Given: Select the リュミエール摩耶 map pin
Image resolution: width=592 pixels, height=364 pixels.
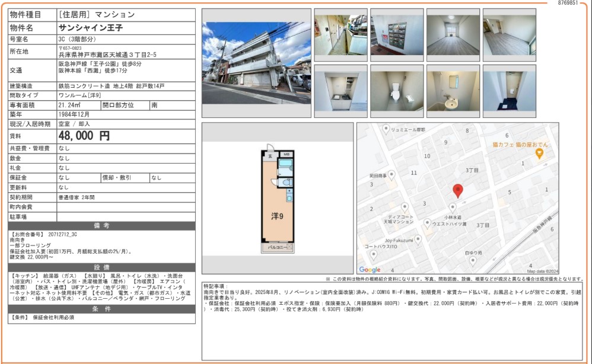Looking at the screenshot, I should 386,128.
